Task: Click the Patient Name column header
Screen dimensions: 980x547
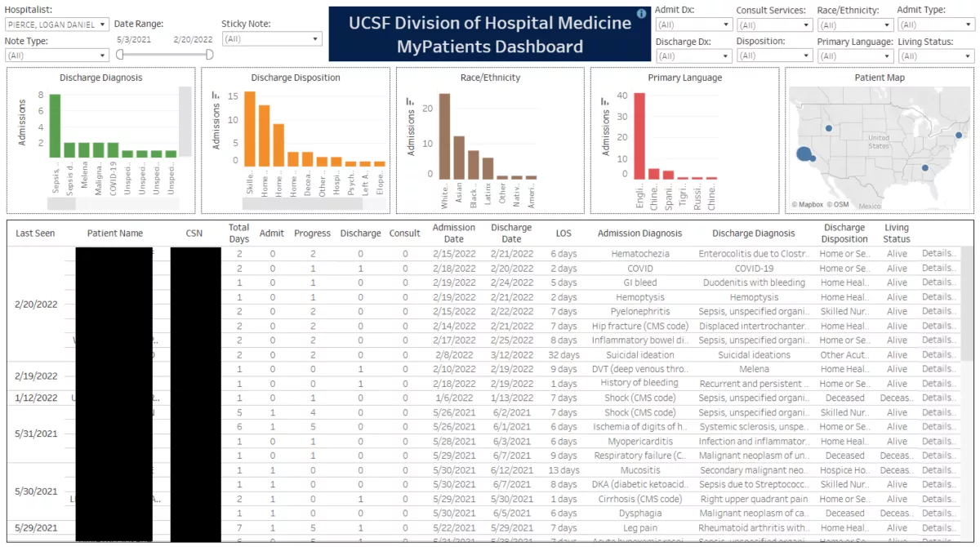Action: coord(115,233)
